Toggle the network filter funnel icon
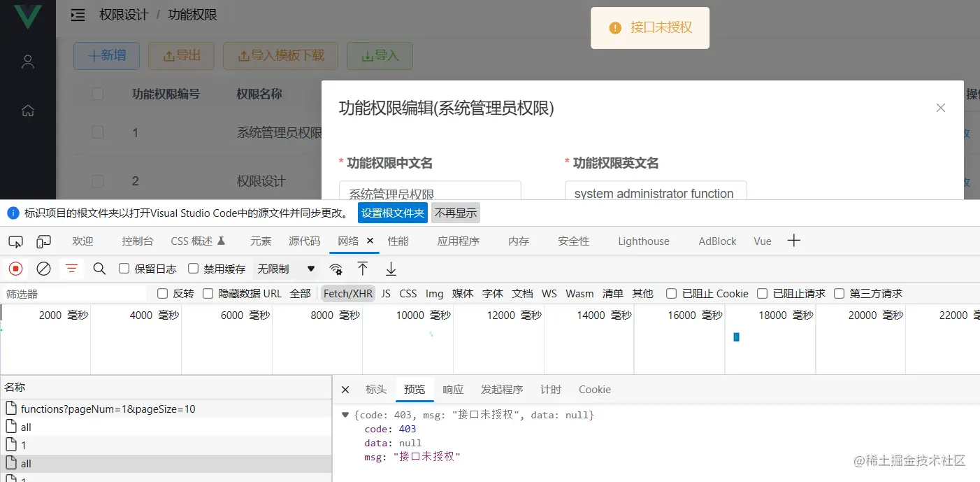Image resolution: width=980 pixels, height=482 pixels. (71, 269)
